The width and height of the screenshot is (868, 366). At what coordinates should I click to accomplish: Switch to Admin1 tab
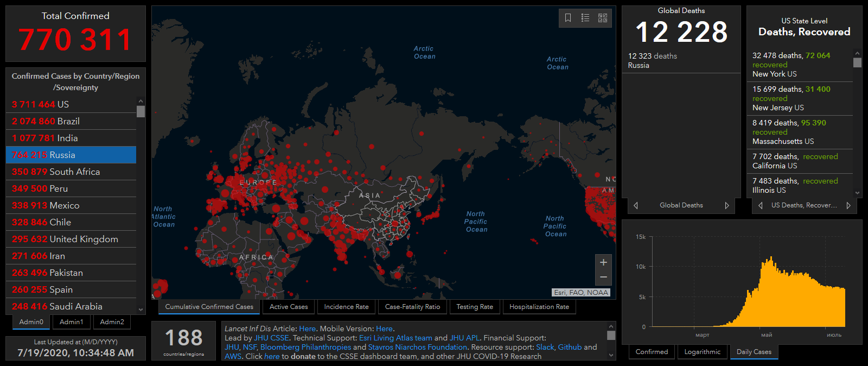click(72, 322)
